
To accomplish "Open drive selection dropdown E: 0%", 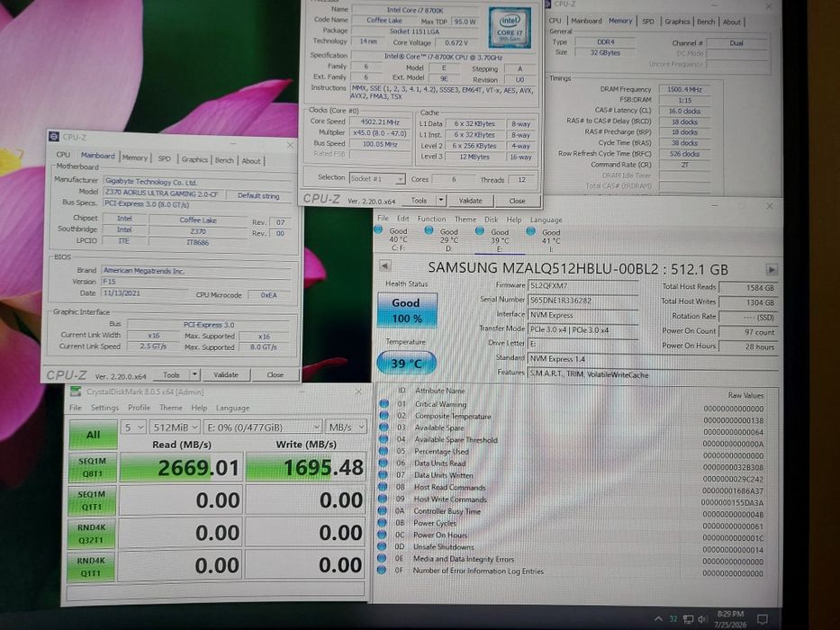I will tap(263, 427).
